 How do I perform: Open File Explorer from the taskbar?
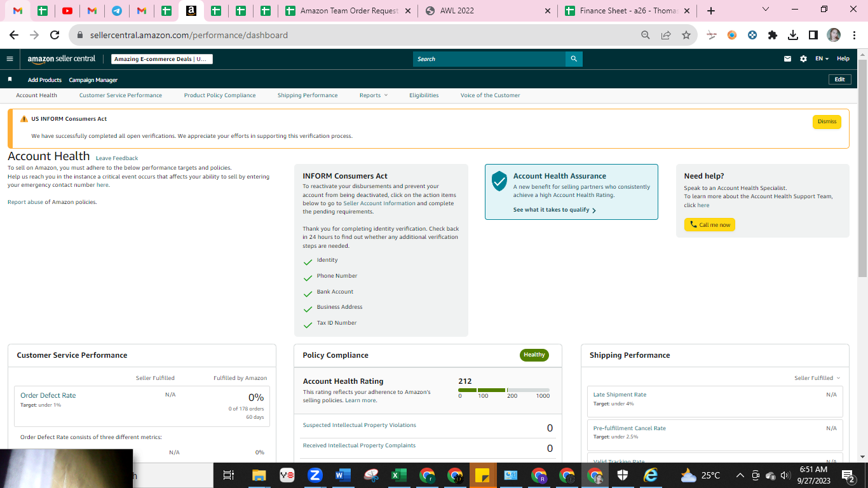259,475
